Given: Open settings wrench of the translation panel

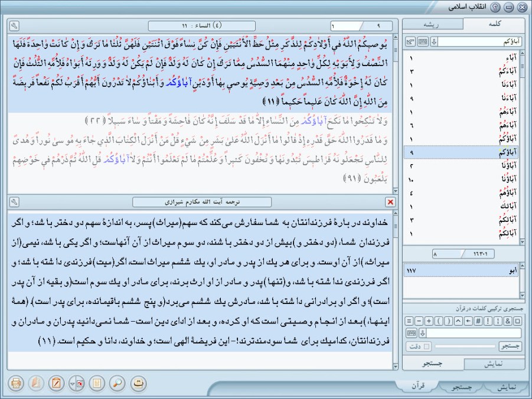Looking at the screenshot, I should click(14, 202).
